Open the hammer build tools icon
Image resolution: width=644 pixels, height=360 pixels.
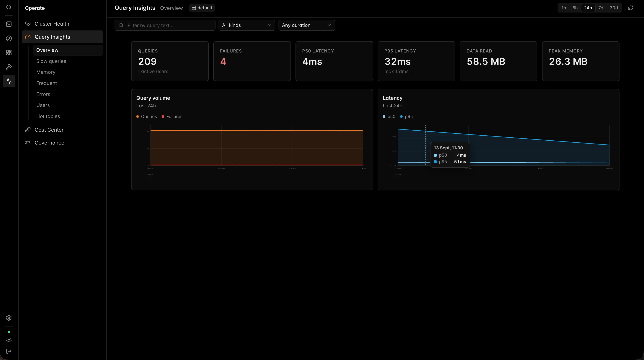9,67
